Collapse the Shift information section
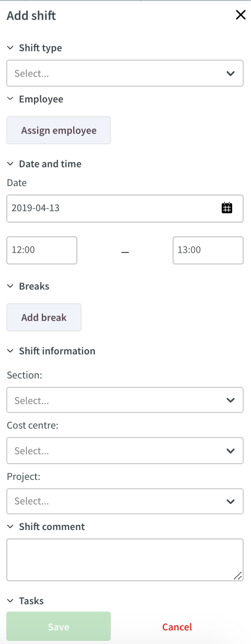Image resolution: width=251 pixels, height=644 pixels. tap(51, 351)
